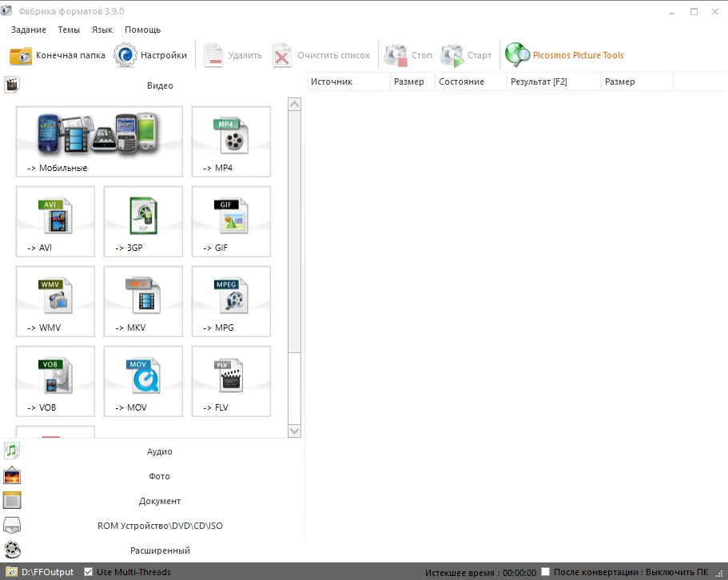Click the Удалить delete icon

click(213, 56)
